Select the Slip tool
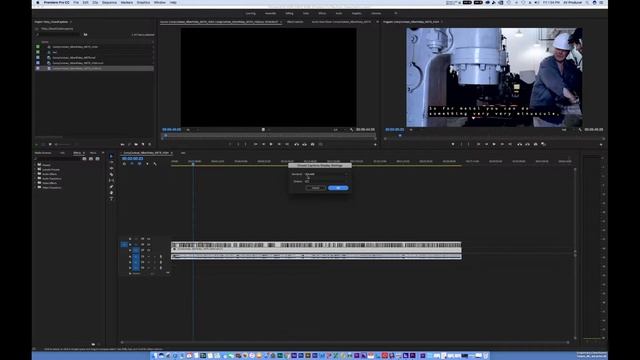Viewport: 640px width, 360px height. coord(111,180)
